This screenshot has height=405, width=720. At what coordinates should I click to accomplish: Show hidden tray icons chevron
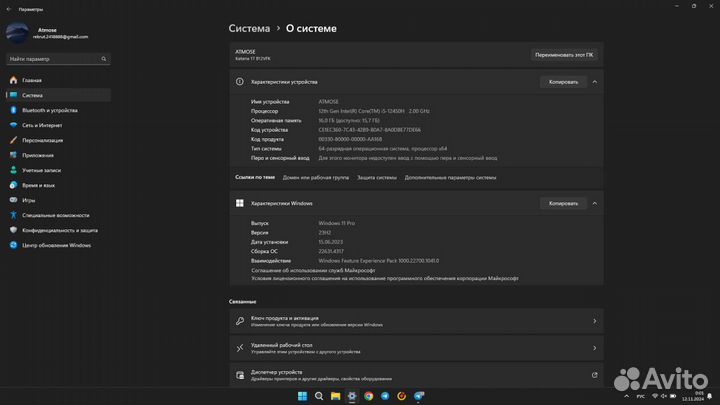[x=626, y=396]
